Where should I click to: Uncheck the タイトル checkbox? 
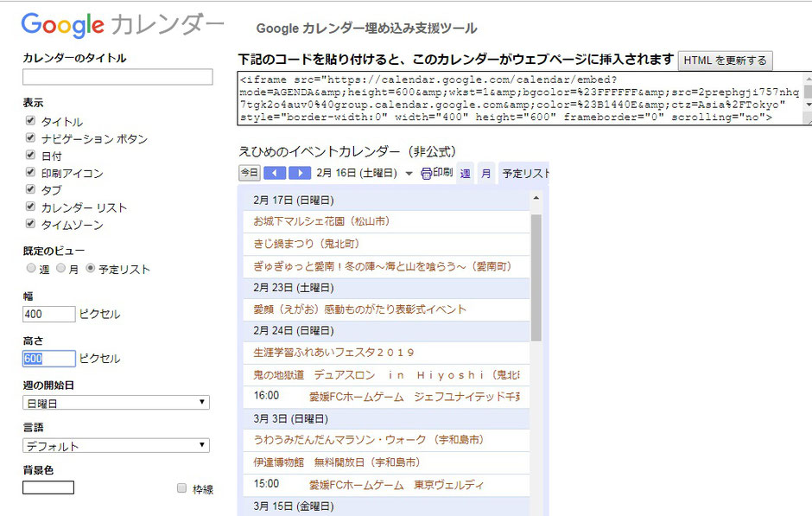click(x=30, y=121)
